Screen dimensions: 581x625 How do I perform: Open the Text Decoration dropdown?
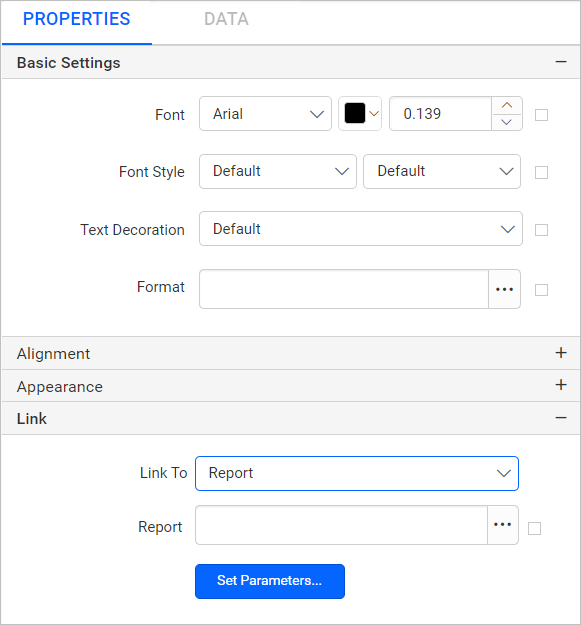361,229
